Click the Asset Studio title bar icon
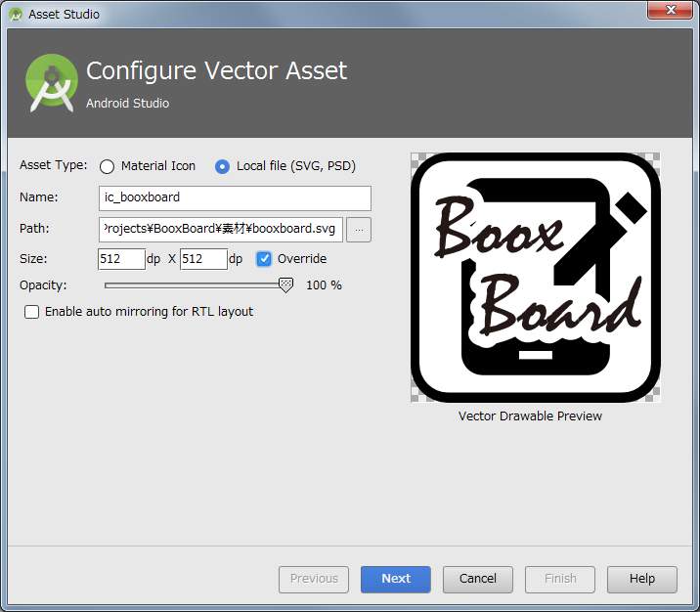Screen dimensions: 700x612 16,15
